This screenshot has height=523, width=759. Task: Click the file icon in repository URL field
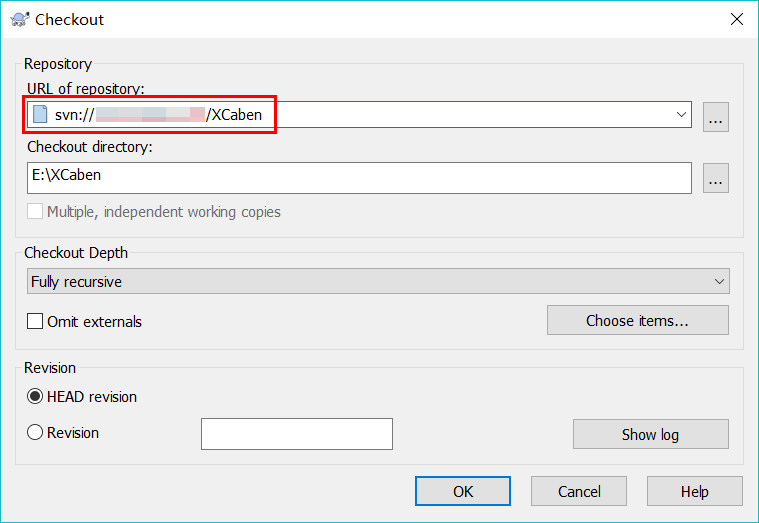point(40,115)
